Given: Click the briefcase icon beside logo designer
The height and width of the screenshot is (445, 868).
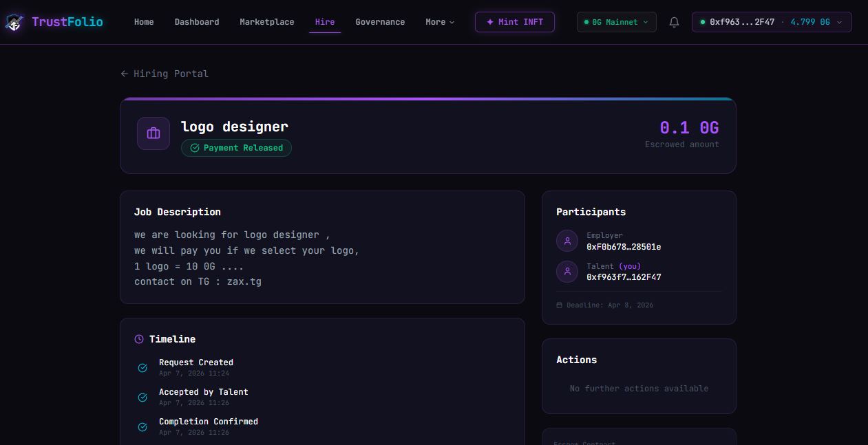Looking at the screenshot, I should 154,133.
